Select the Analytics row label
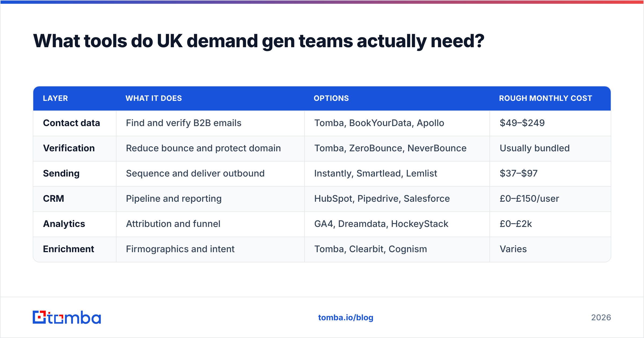The height and width of the screenshot is (338, 644). (x=64, y=224)
